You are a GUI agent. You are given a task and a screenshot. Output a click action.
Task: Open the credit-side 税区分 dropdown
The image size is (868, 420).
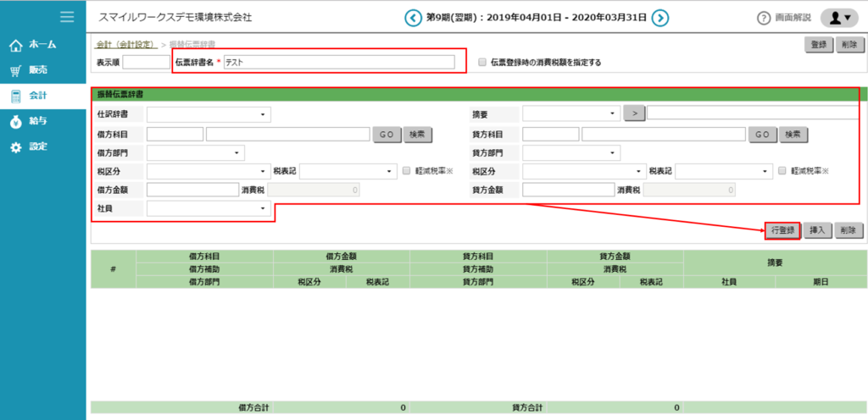tap(585, 171)
